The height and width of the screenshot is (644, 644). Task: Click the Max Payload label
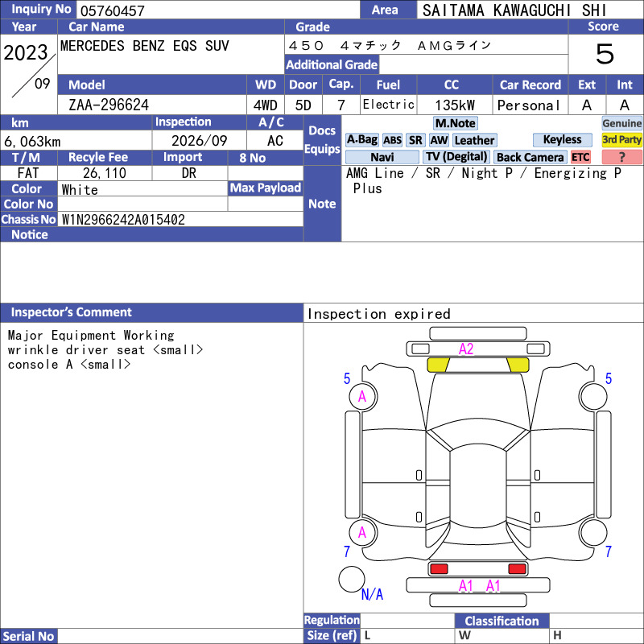coord(266,188)
